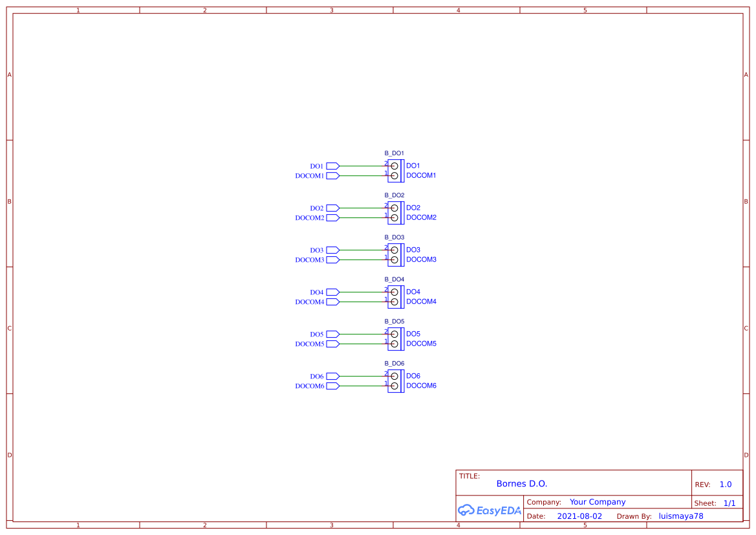
Task: Click the Your Company field text
Action: pyautogui.click(x=597, y=501)
